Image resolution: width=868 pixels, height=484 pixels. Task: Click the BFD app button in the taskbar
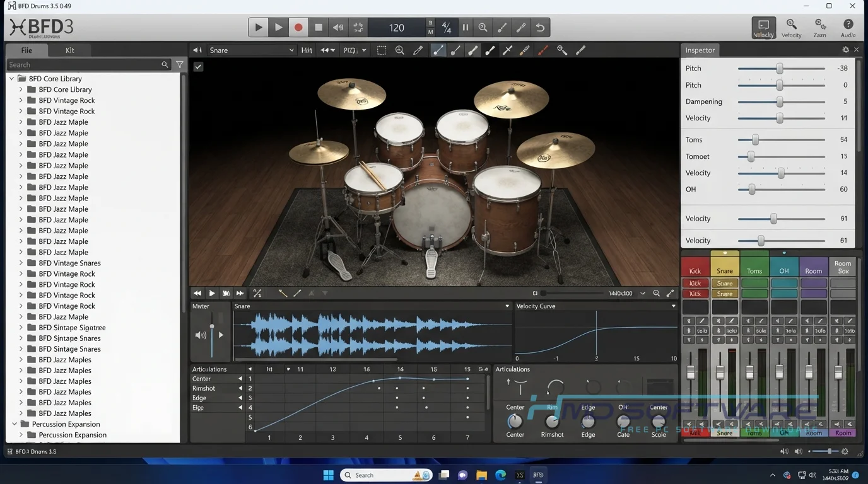tap(538, 475)
